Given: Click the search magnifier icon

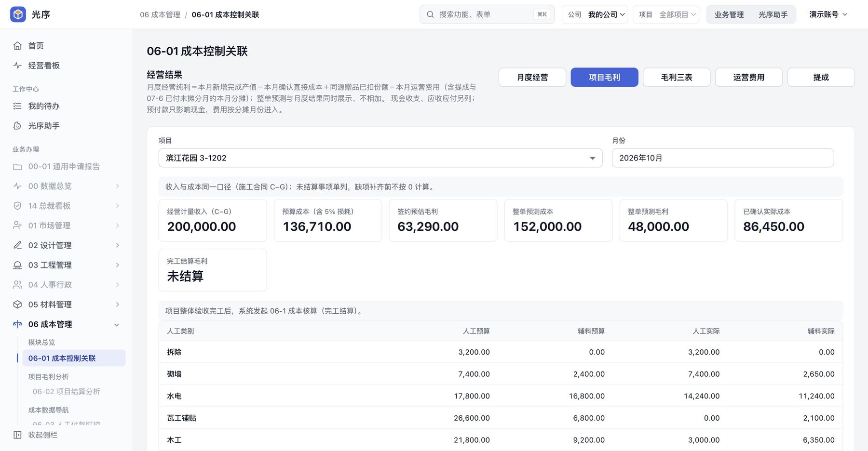Looking at the screenshot, I should tap(430, 14).
